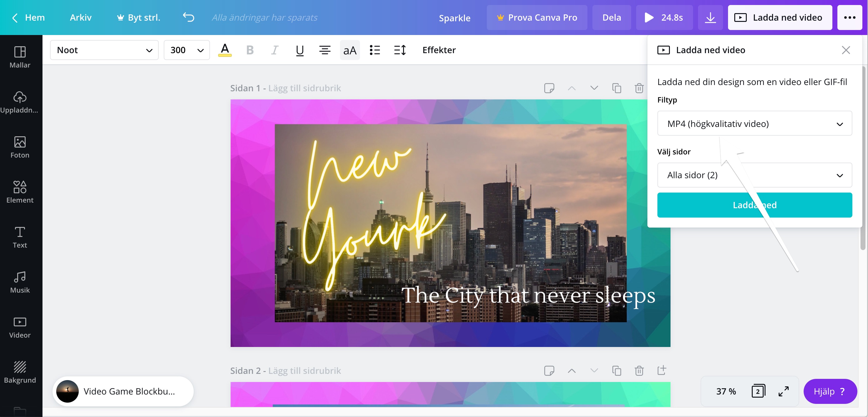Image resolution: width=868 pixels, height=417 pixels.
Task: Click the undo arrow icon
Action: coord(189,17)
